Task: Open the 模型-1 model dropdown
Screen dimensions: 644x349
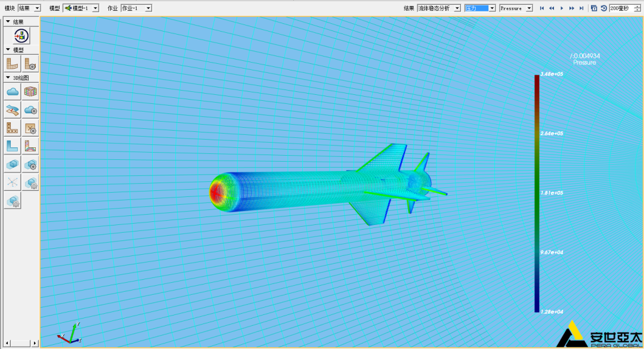Action: tap(81, 8)
